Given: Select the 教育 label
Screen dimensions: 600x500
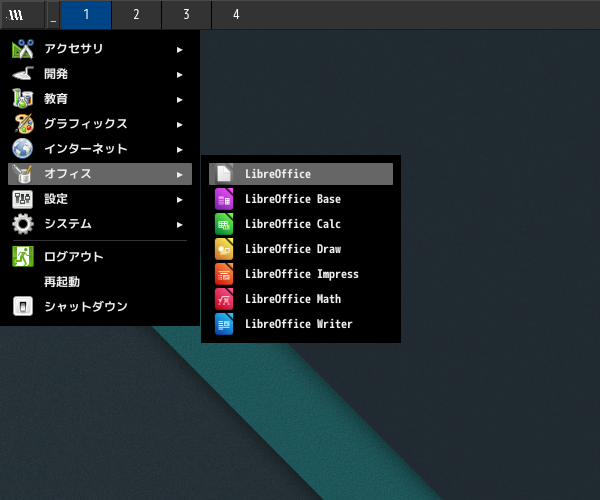Looking at the screenshot, I should click(56, 99).
